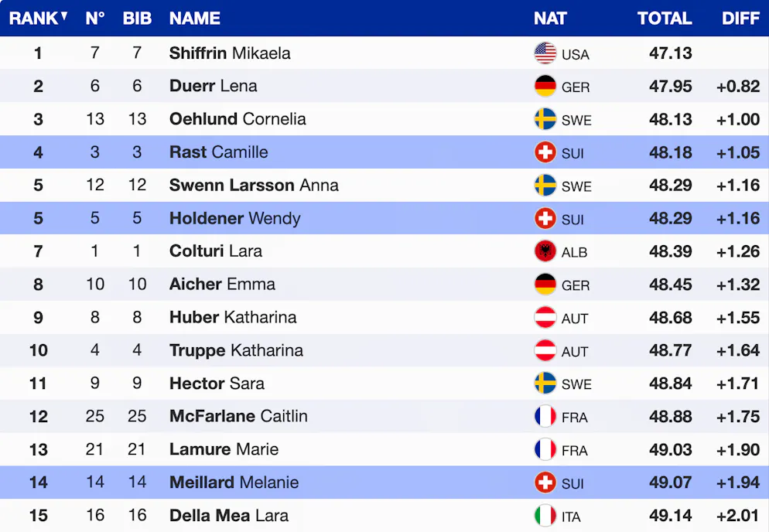769x532 pixels.
Task: Sort by the RANK column header arrow
Action: coord(64,16)
